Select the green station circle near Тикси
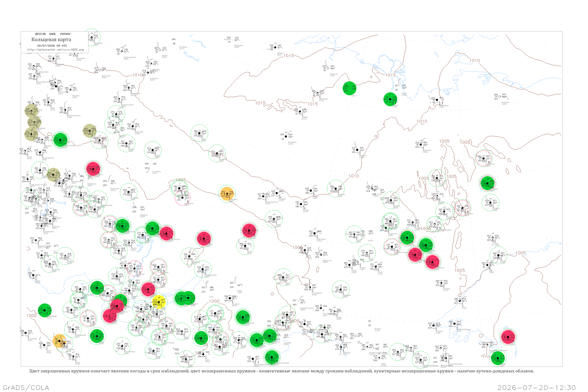588x392 pixels. pos(390,99)
